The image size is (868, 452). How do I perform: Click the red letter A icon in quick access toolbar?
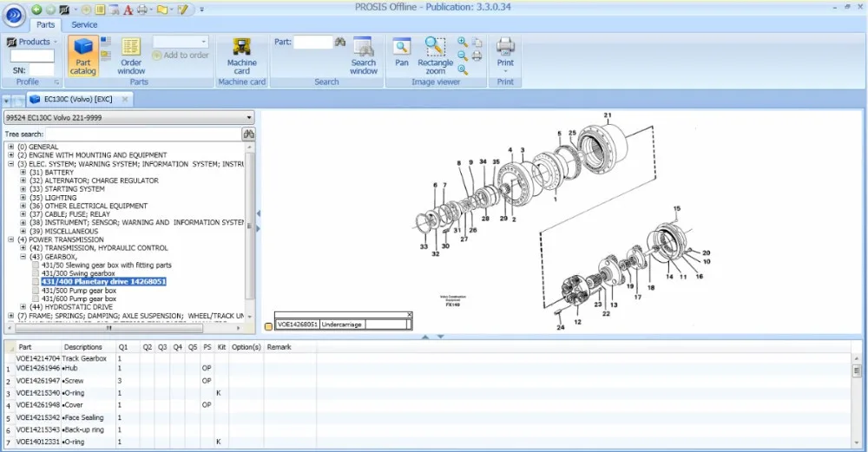pos(128,10)
